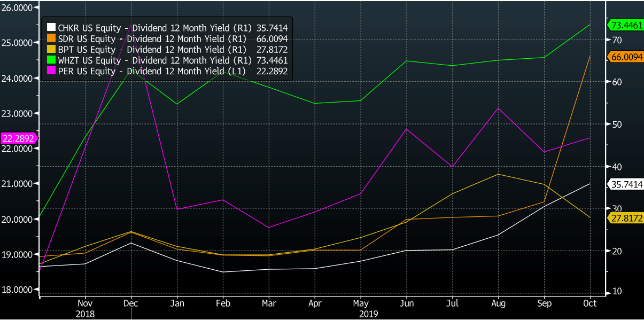This screenshot has height=320, width=644.
Task: Click the green WHZT legend color swatch
Action: [x=51, y=60]
